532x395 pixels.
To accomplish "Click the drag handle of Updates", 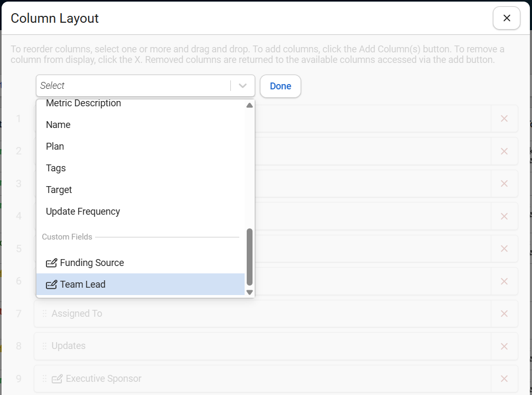I will click(44, 346).
